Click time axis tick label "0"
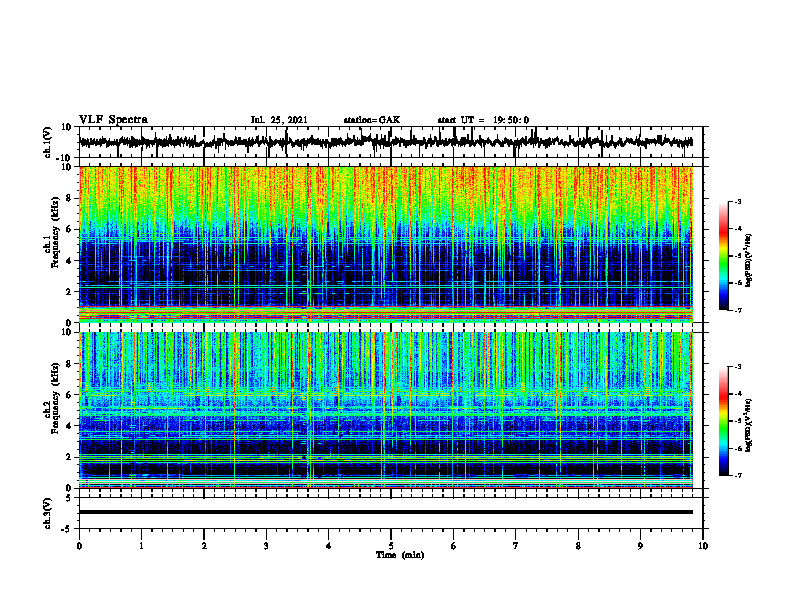Viewport: 792px width, 612px height. pyautogui.click(x=79, y=546)
